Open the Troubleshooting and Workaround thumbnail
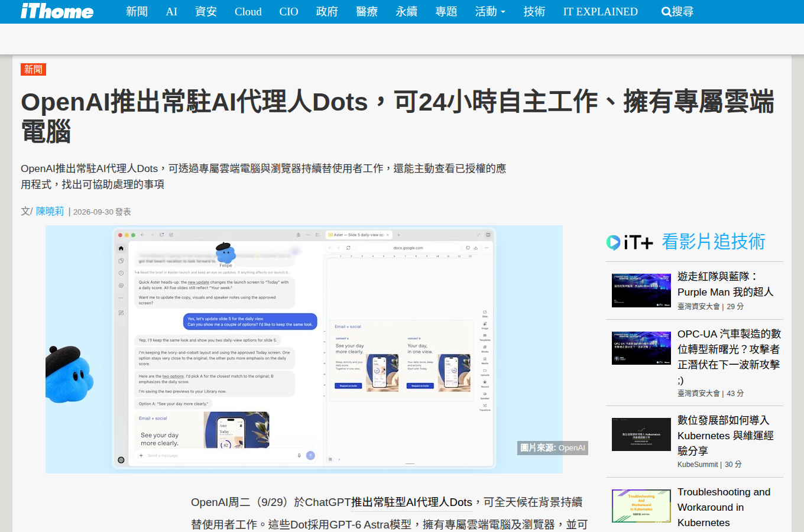804x532 pixels. coord(641,506)
